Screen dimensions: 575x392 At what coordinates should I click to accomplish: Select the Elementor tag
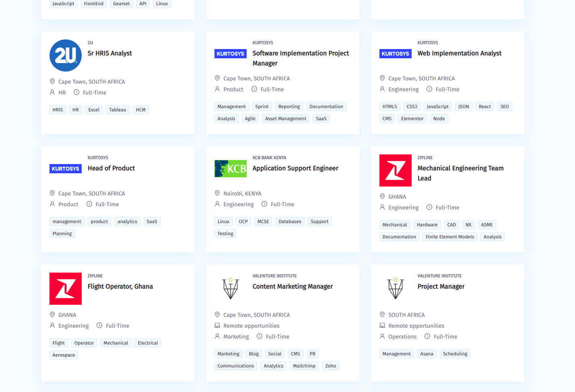412,119
